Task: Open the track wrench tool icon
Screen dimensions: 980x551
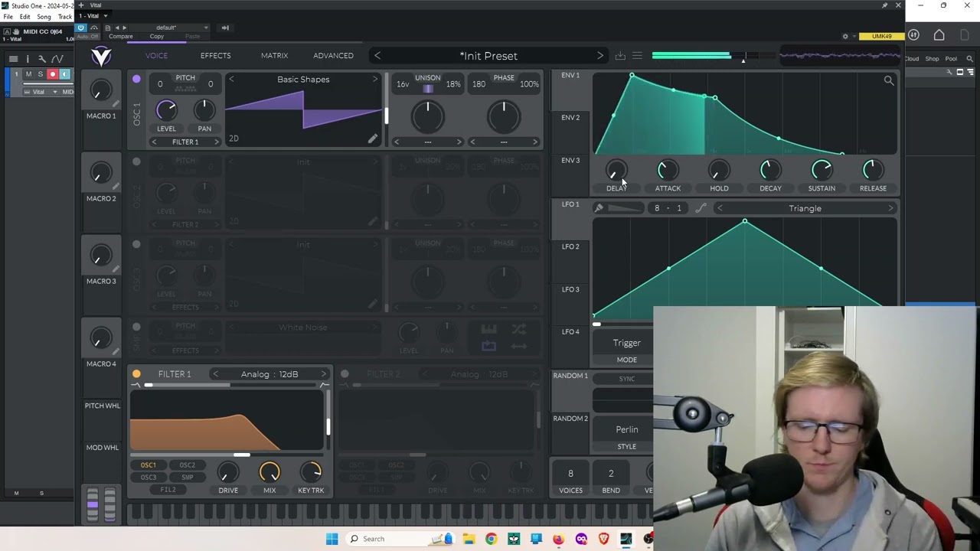Action: click(41, 58)
